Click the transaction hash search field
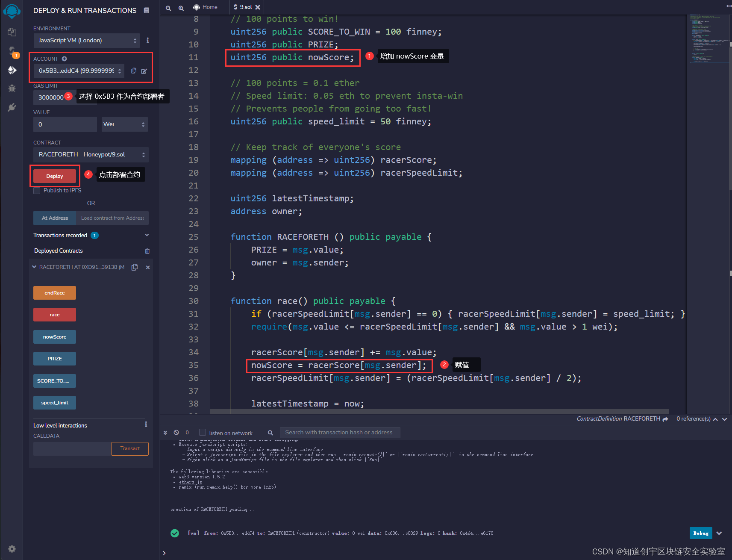This screenshot has height=560, width=732. coord(340,433)
